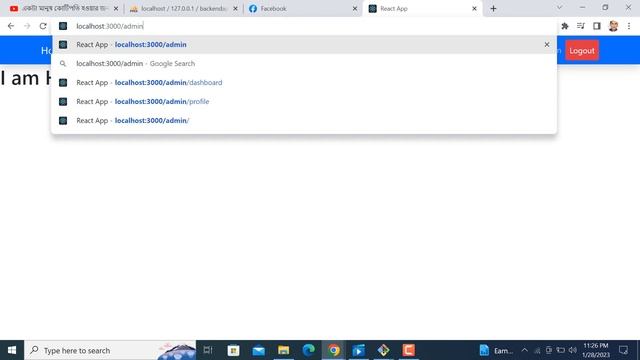
Task: Choose the localhost:3000/admin/dashboard suggestion
Action: pos(304,82)
